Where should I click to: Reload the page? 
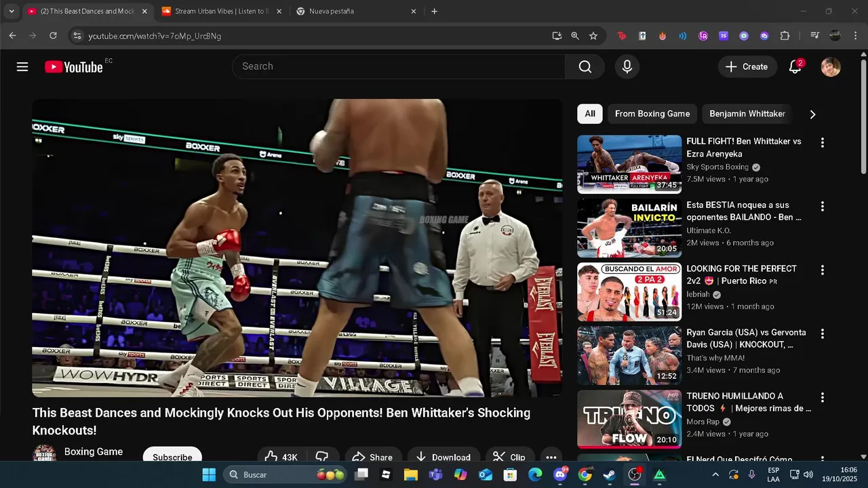click(x=53, y=36)
